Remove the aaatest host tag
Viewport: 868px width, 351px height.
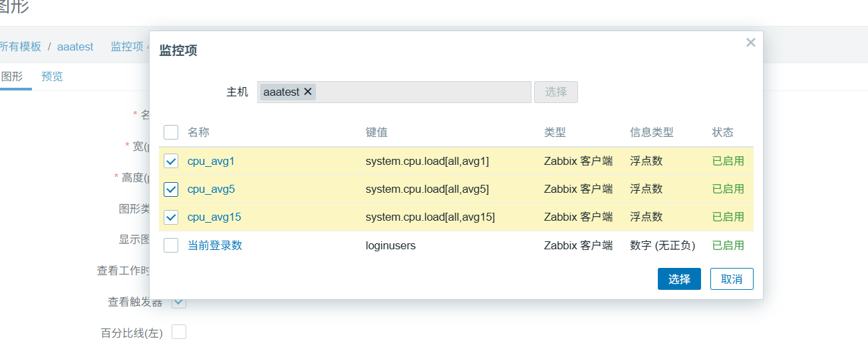pyautogui.click(x=307, y=92)
